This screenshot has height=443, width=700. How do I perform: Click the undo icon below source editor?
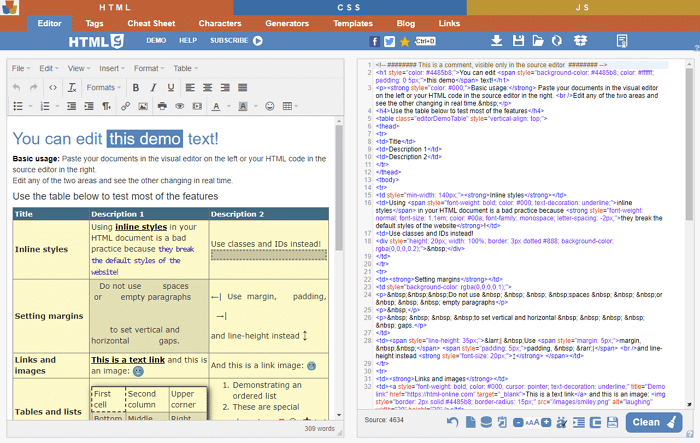click(x=453, y=423)
